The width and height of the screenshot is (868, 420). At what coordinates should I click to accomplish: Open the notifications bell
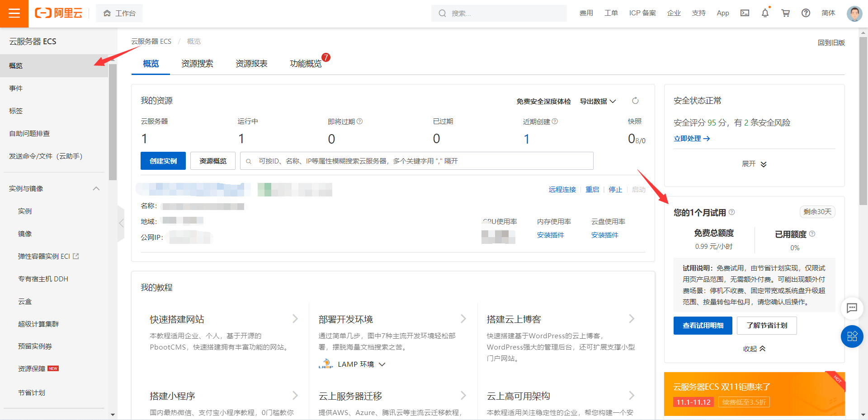tap(765, 13)
